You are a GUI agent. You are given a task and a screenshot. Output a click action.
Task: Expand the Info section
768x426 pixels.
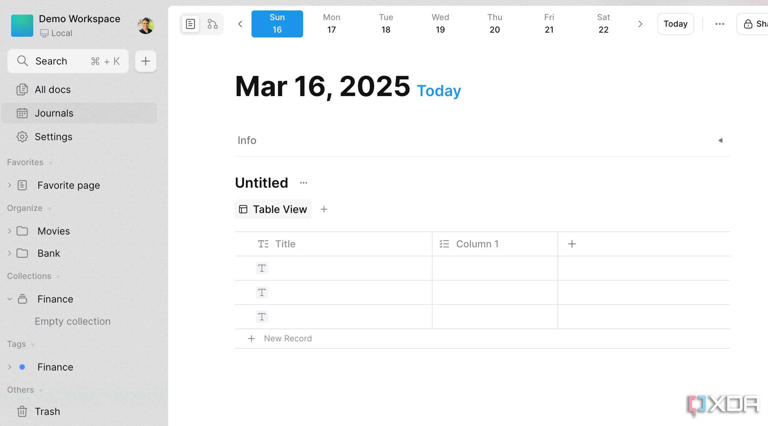(x=720, y=141)
